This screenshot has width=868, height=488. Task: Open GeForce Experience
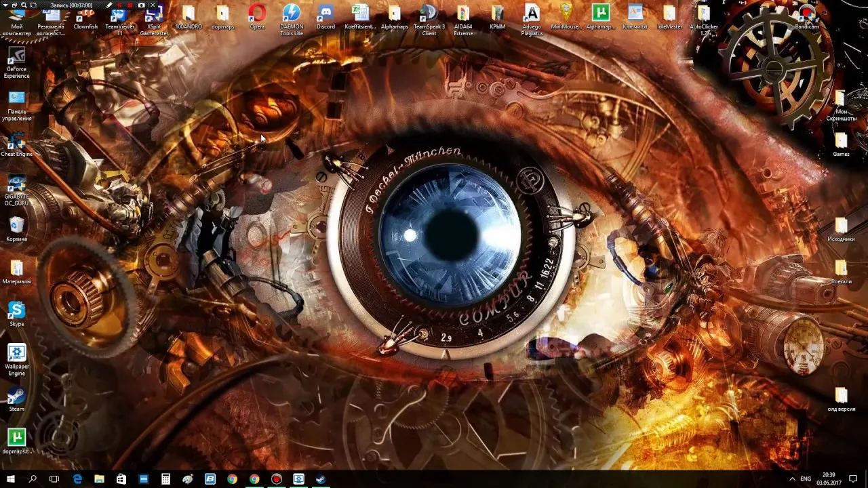(x=17, y=63)
